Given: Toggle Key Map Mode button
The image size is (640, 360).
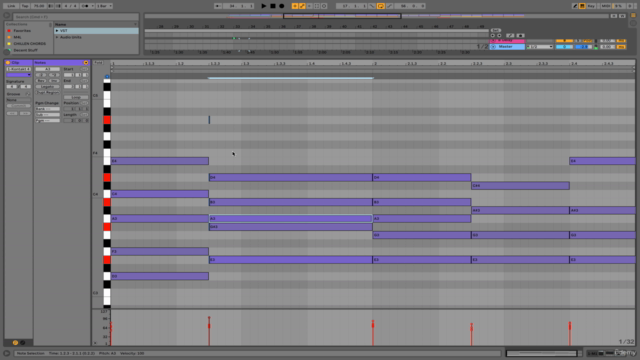Looking at the screenshot, I should (x=591, y=6).
